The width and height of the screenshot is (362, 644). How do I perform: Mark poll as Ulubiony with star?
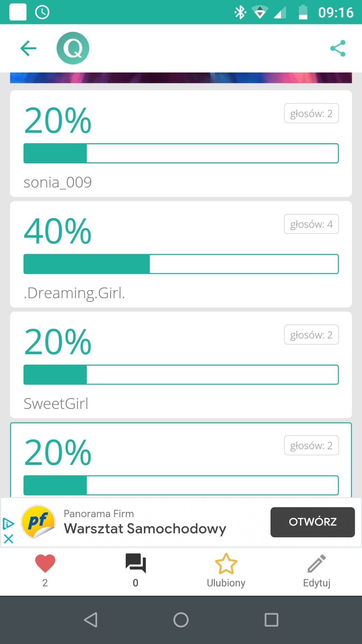(x=226, y=564)
